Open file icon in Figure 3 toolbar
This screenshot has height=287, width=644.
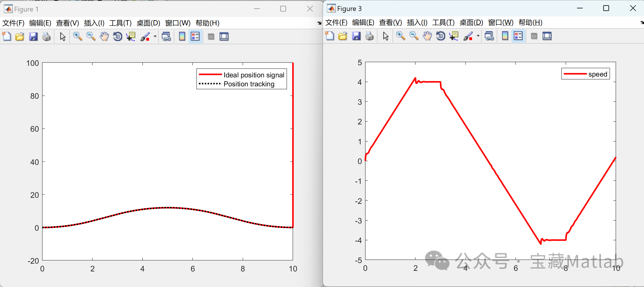343,36
